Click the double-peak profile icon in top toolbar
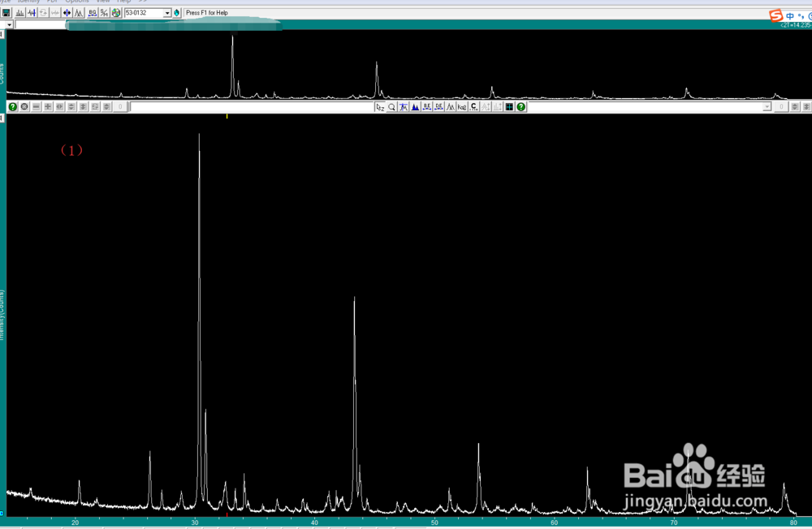Viewport: 812px width, 529px height. 79,13
